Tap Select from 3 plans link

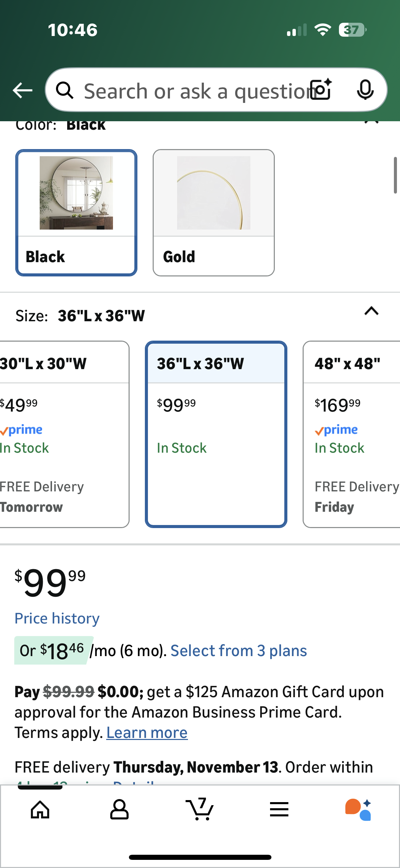point(239,651)
